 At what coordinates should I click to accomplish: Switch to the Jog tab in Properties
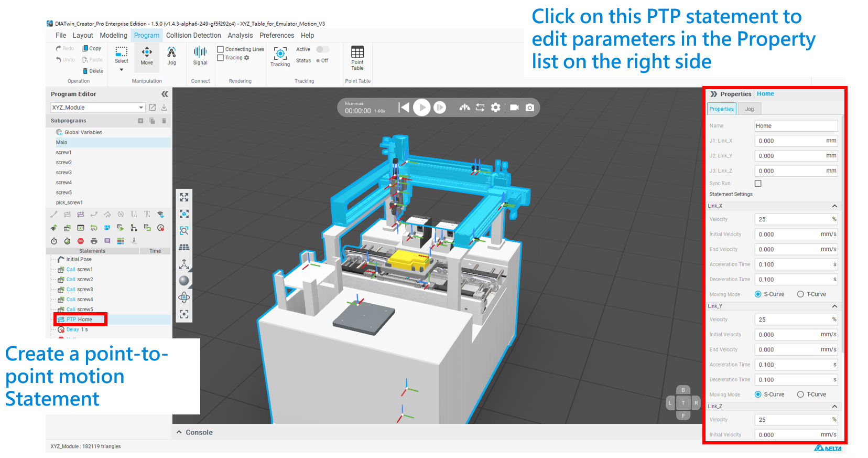tap(750, 109)
